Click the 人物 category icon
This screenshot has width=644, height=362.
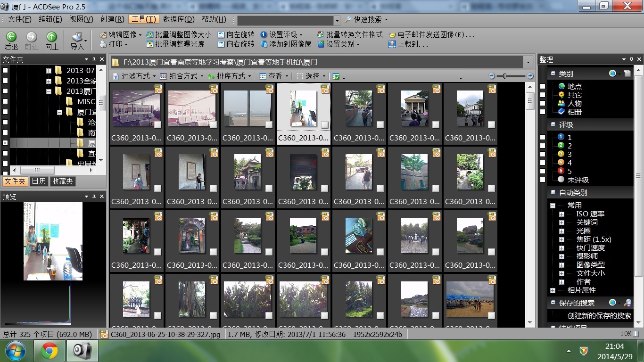(x=561, y=103)
